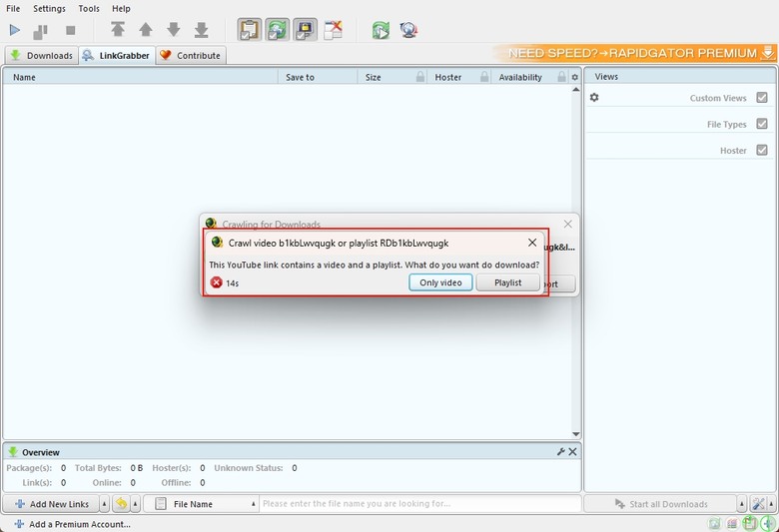Click table scrollbar up arrow
This screenshot has height=532, width=779.
coord(576,90)
